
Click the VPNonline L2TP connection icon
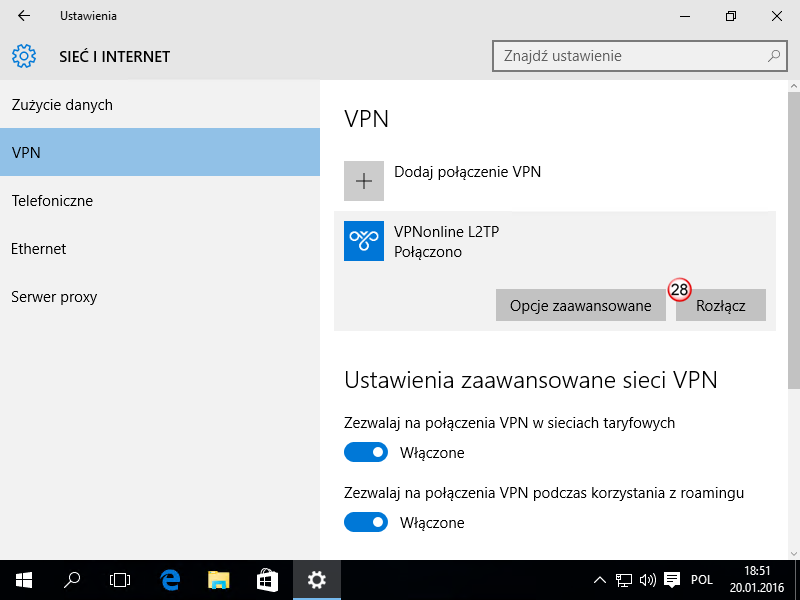click(364, 241)
